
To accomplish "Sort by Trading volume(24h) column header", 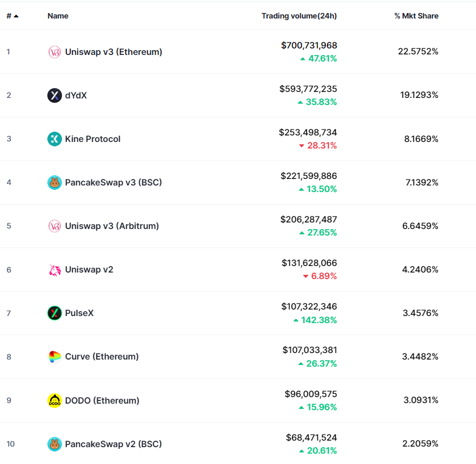I will pyautogui.click(x=299, y=16).
